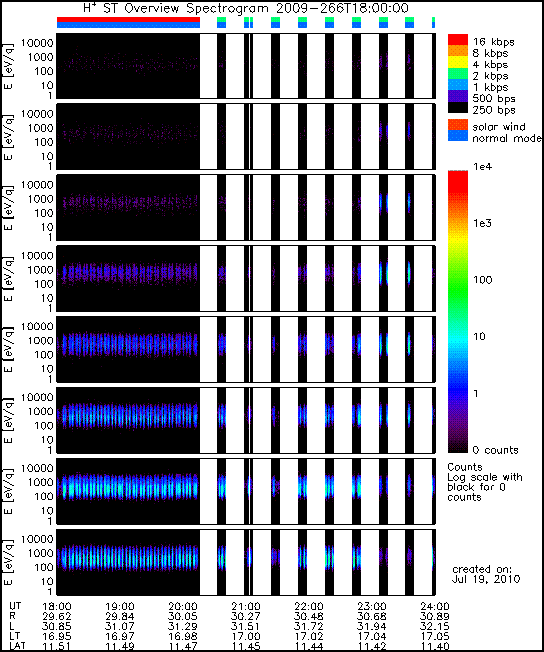The height and width of the screenshot is (652, 544).
Task: Select R value 30.89
Action: pyautogui.click(x=435, y=617)
